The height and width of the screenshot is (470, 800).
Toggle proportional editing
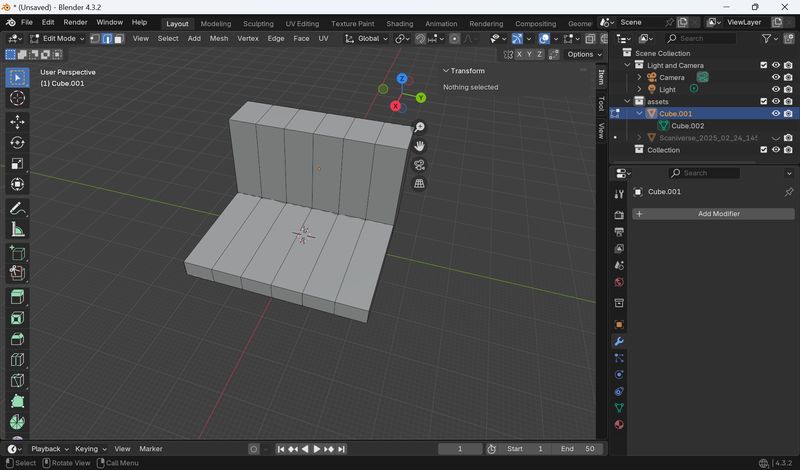click(454, 39)
